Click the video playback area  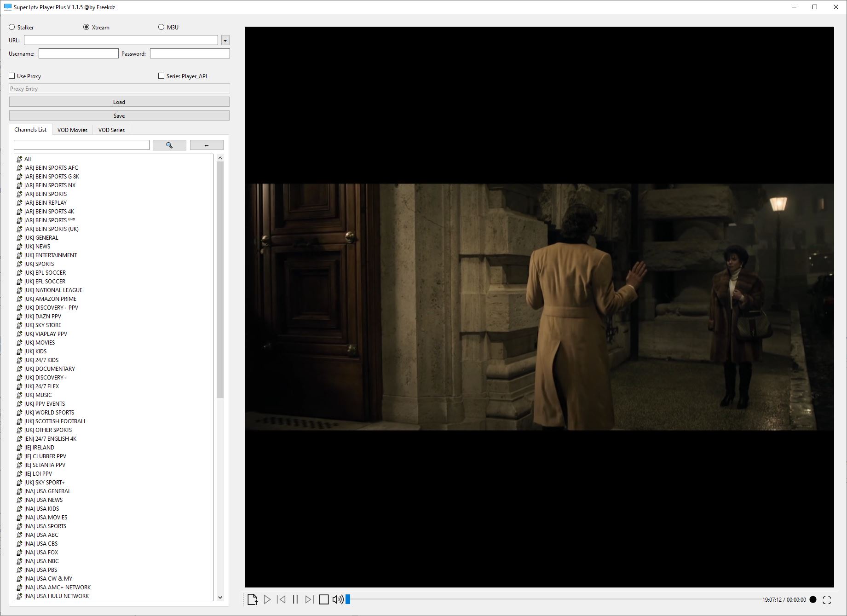coord(539,307)
